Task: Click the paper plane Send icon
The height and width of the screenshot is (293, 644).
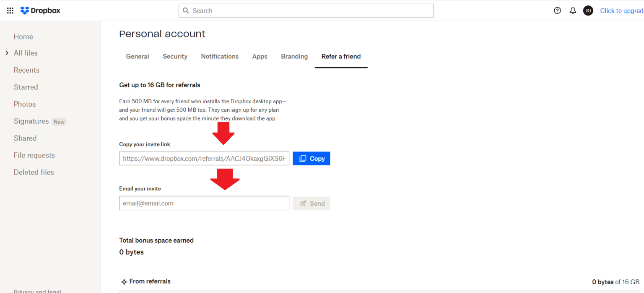Action: coord(304,203)
